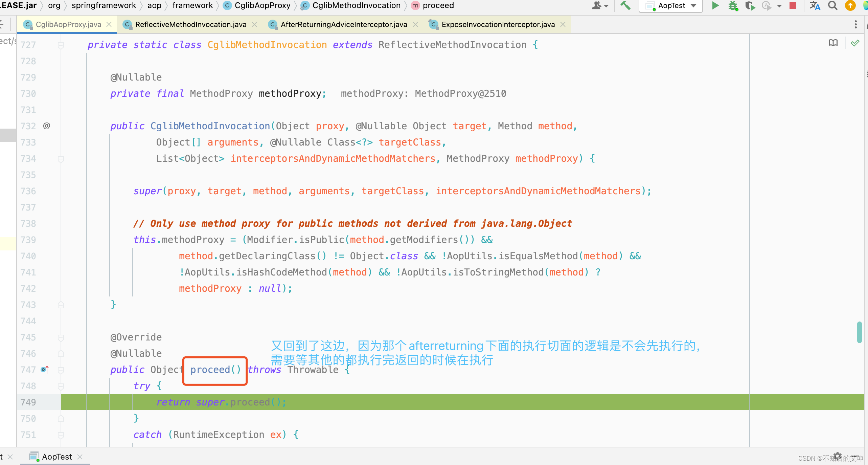Open the tabs kebab menu
Screen dimensions: 868x465
pyautogui.click(x=855, y=24)
